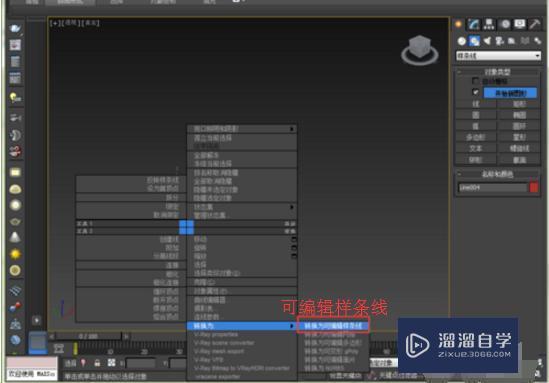Image resolution: width=549 pixels, height=383 pixels.
Task: Click the cone icon in left toolbar
Action: coord(15,237)
